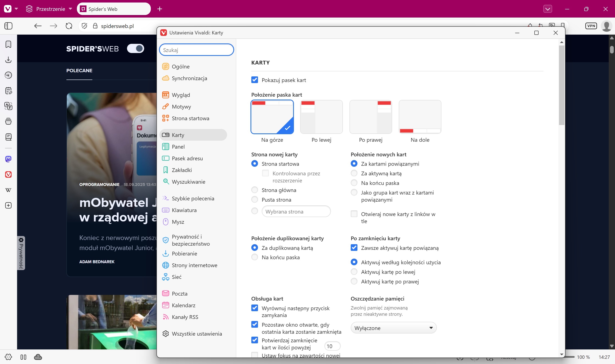The height and width of the screenshot is (364, 615).
Task: Open the mObywatel article headline
Action: [118, 210]
